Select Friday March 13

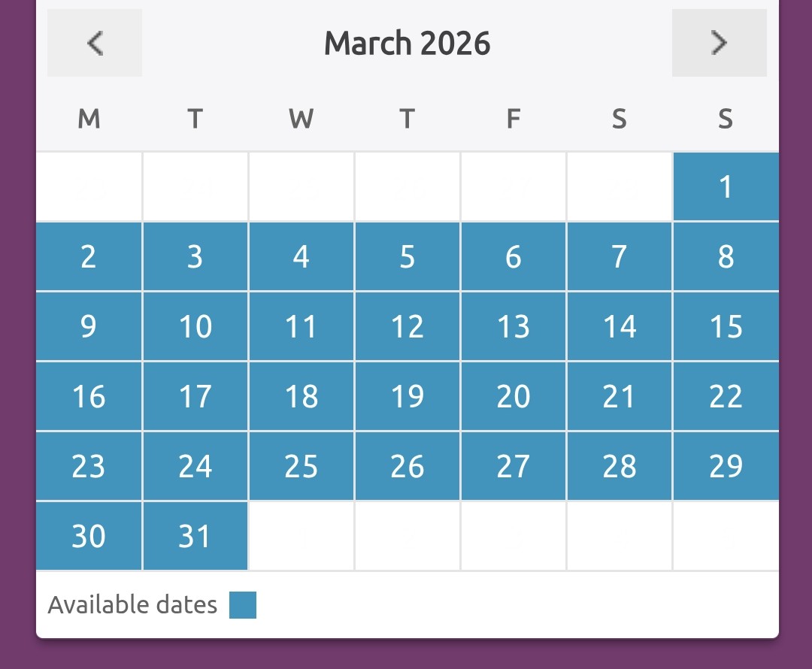coord(514,327)
